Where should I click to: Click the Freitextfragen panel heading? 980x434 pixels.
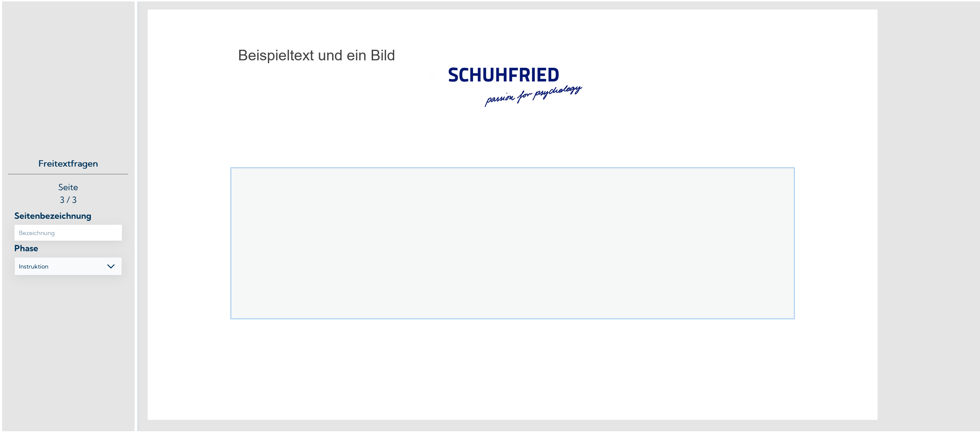(x=68, y=164)
